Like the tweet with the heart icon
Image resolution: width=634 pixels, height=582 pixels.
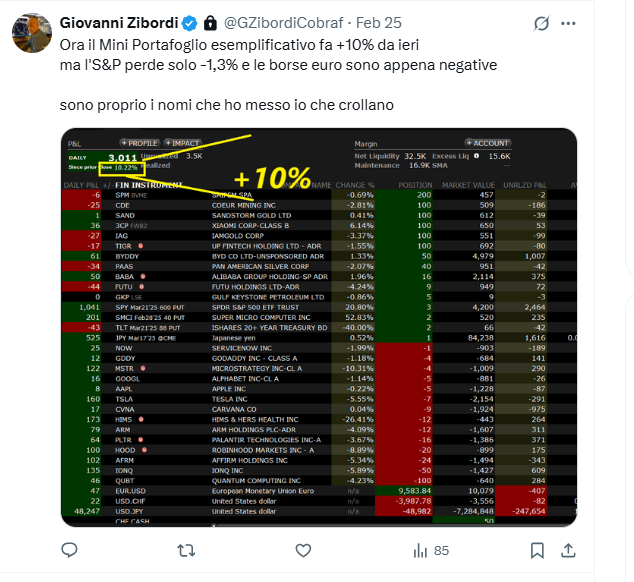(x=302, y=549)
